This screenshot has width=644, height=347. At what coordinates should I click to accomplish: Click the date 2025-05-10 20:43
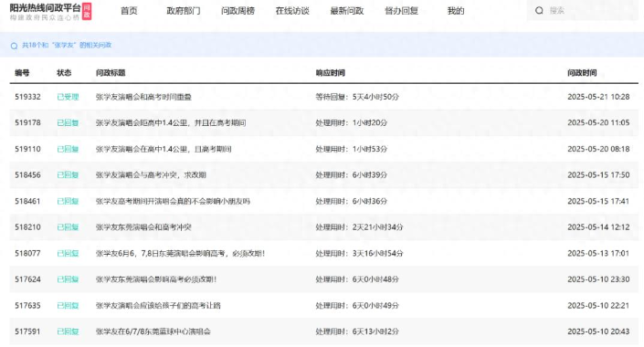[598, 331]
